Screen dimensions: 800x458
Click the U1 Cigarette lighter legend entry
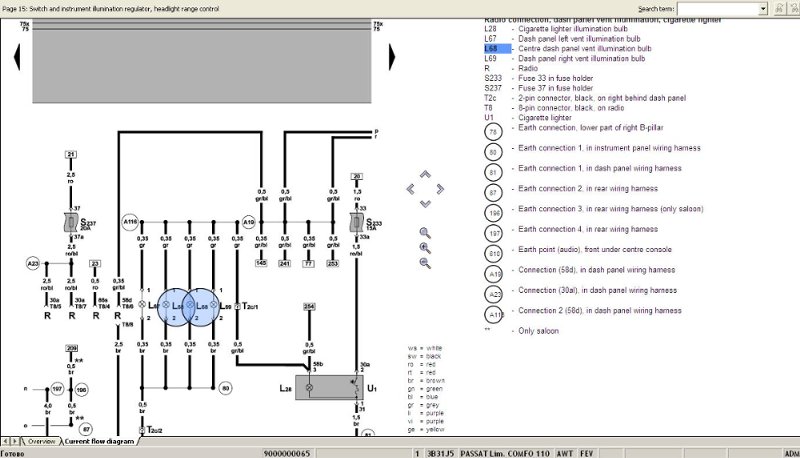tap(528, 117)
